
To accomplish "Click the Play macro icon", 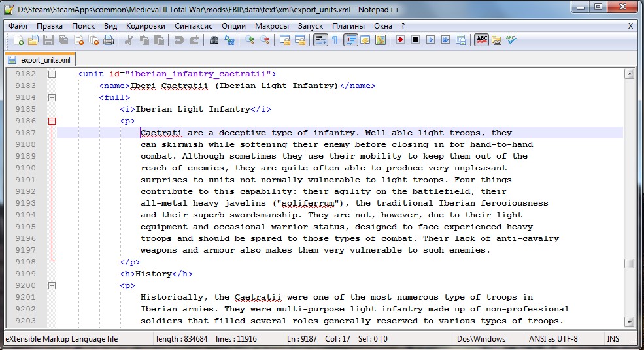I will [430, 40].
